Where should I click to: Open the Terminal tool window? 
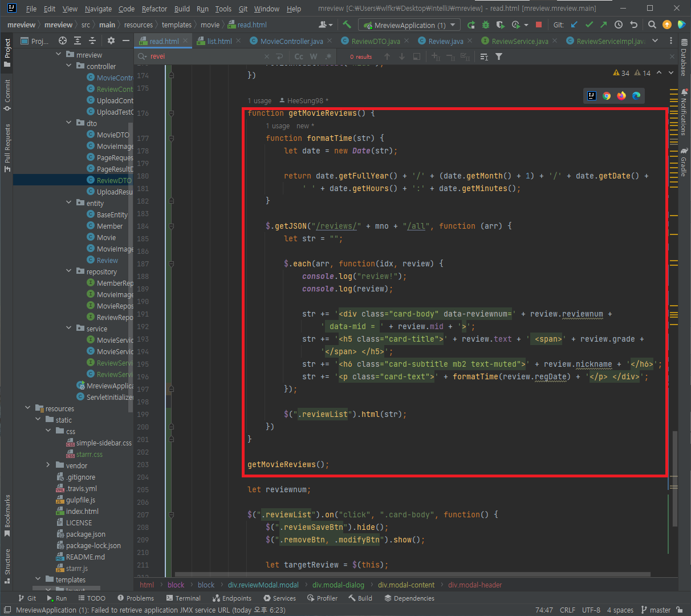(184, 598)
